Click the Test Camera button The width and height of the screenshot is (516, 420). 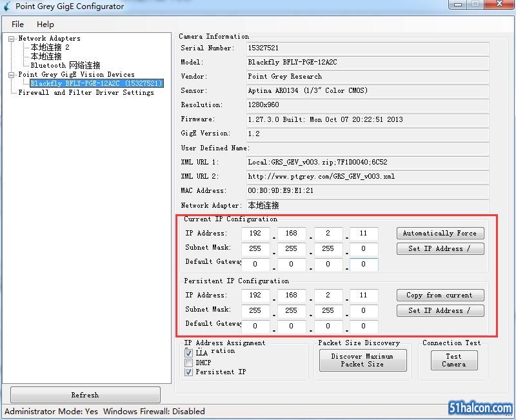coord(454,360)
